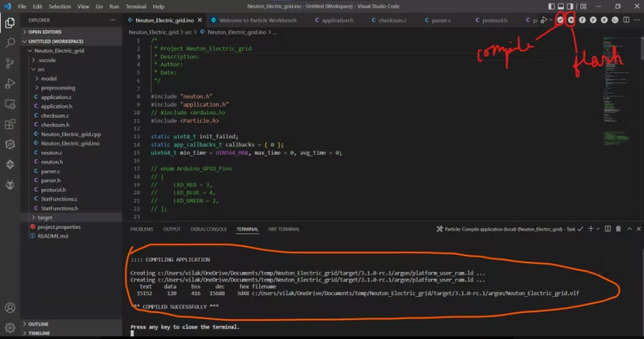Open README.md file
The height and width of the screenshot is (339, 644).
[x=71, y=236]
